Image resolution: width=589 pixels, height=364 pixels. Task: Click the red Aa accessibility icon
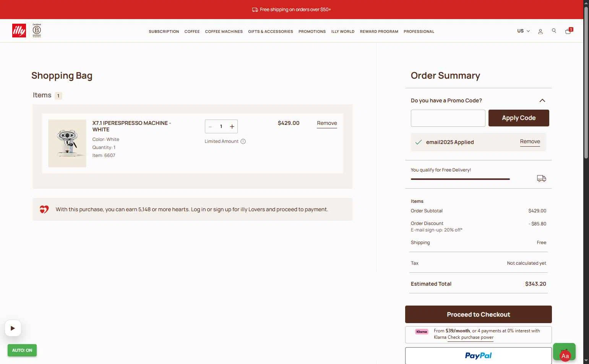click(565, 356)
